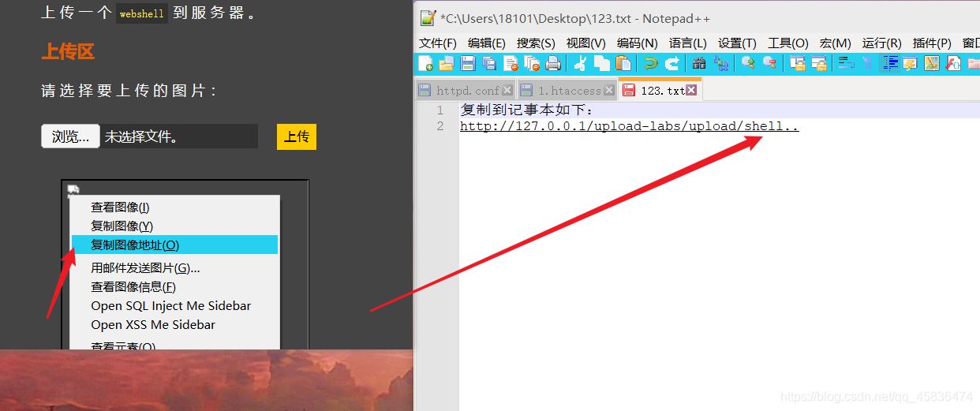Open the 编辑(E) menu

(x=486, y=43)
